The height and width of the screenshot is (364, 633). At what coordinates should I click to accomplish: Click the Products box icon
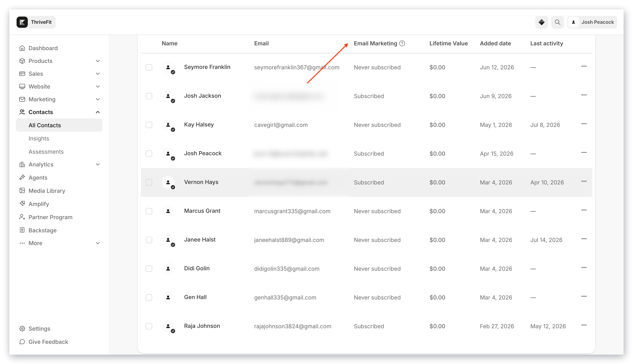tap(22, 61)
